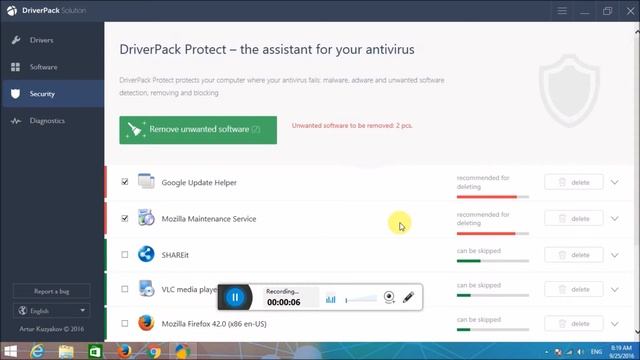Open Internet Explorer from taskbar
640x360 pixels.
[38, 351]
